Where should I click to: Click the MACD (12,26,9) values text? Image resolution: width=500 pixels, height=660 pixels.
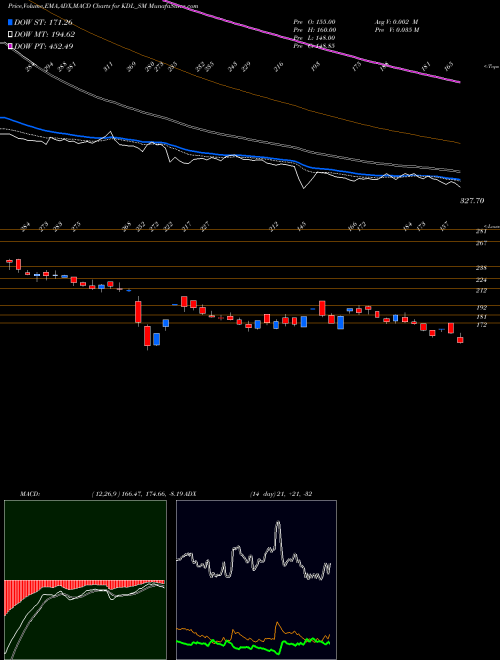[138, 493]
